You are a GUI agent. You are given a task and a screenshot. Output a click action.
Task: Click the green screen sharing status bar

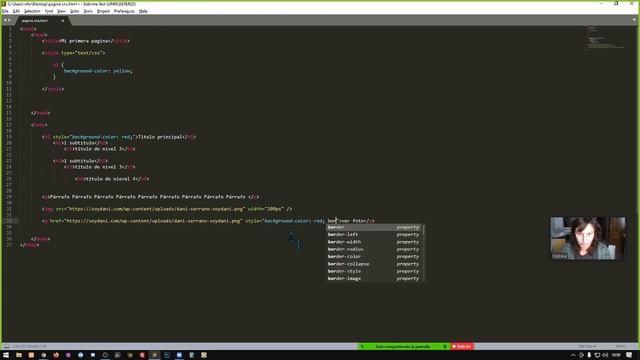tap(403, 347)
